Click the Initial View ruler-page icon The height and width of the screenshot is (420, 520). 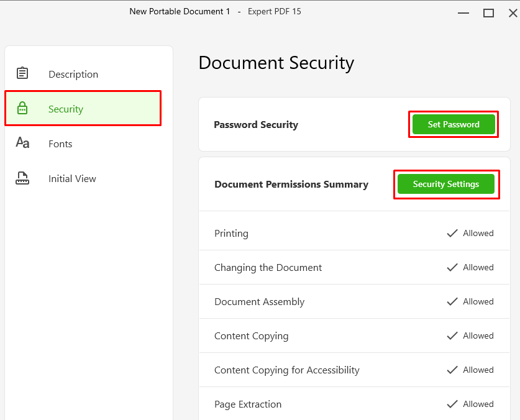22,178
